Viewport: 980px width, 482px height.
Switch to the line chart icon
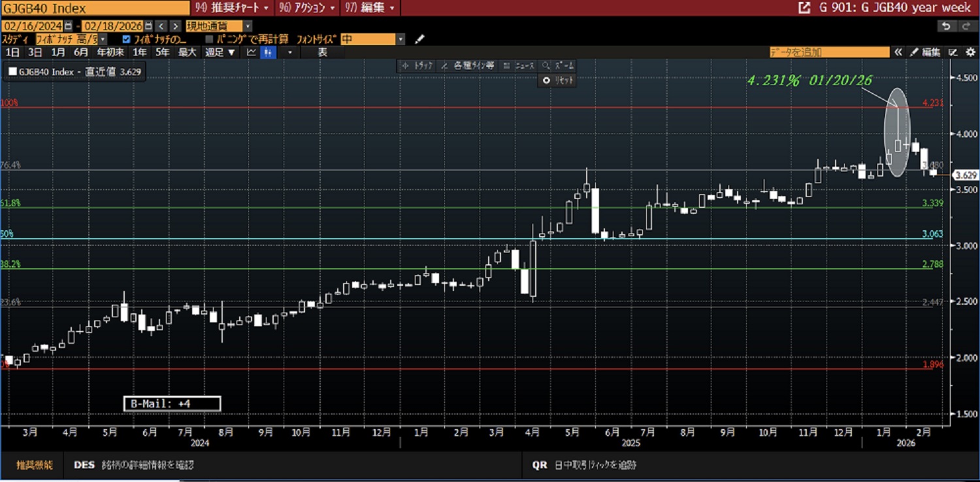(x=252, y=52)
